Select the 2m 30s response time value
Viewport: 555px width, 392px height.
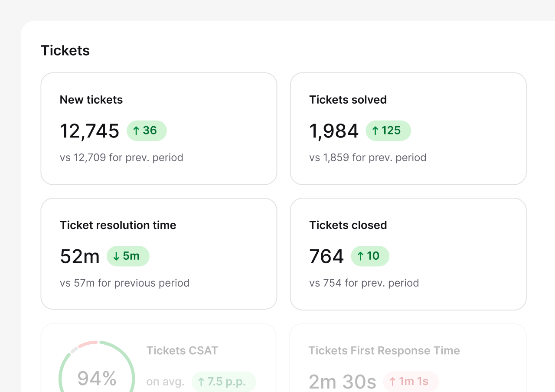343,382
